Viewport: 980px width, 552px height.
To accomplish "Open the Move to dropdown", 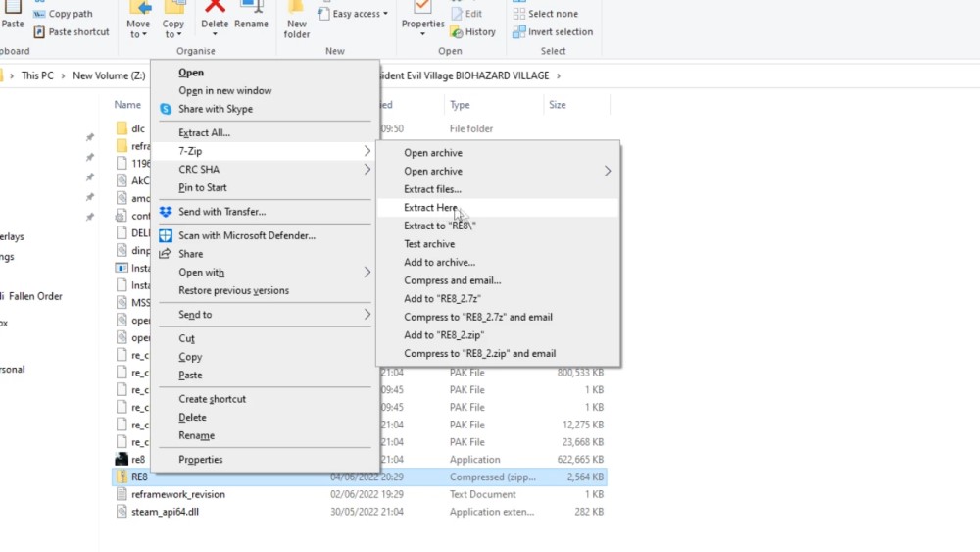I will (138, 29).
